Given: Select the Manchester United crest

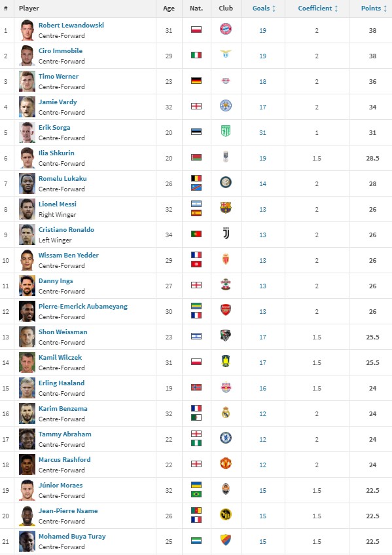Looking at the screenshot, I should click(226, 463).
